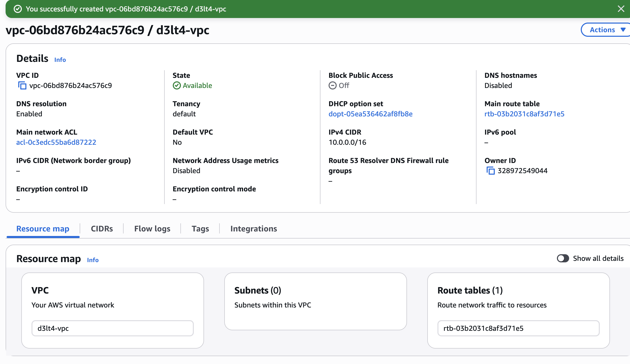Dismiss the green success banner
630x364 pixels.
point(621,9)
